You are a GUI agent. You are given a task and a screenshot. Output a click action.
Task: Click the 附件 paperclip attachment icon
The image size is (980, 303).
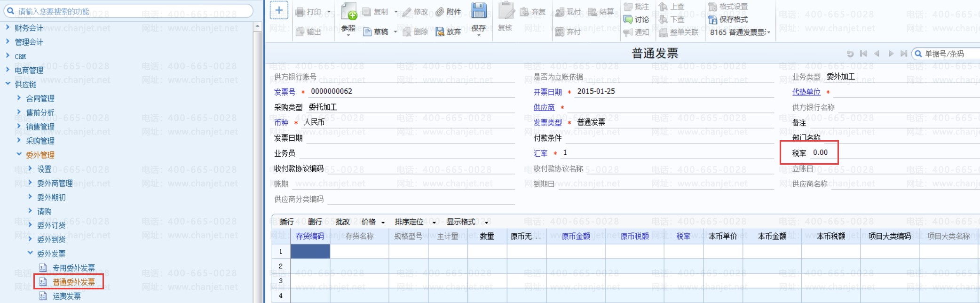(x=440, y=12)
